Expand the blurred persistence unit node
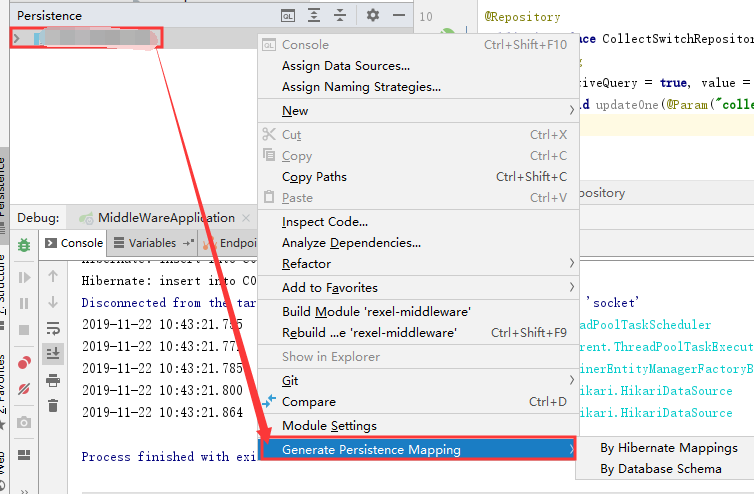This screenshot has height=494, width=754. (17, 38)
